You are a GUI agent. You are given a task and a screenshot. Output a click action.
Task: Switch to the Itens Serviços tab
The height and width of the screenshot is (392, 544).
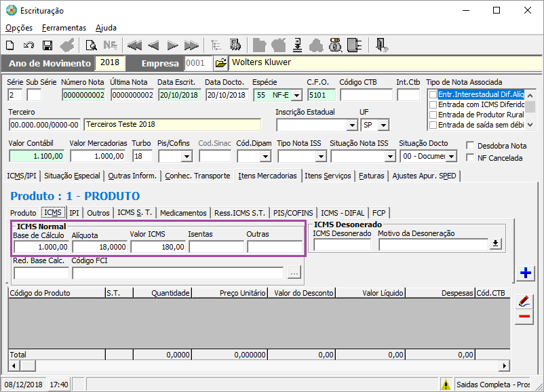328,176
